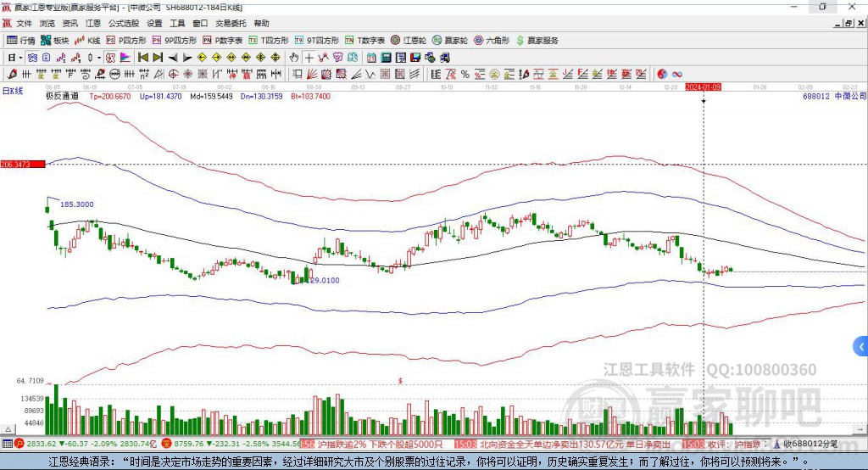The width and height of the screenshot is (868, 470).
Task: Toggle the crosshair cursor tool
Action: click(309, 58)
